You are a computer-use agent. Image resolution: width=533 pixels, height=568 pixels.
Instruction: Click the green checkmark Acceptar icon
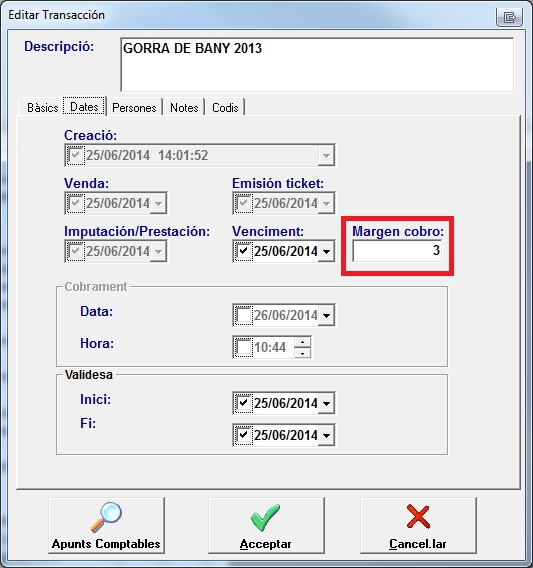coord(266,518)
